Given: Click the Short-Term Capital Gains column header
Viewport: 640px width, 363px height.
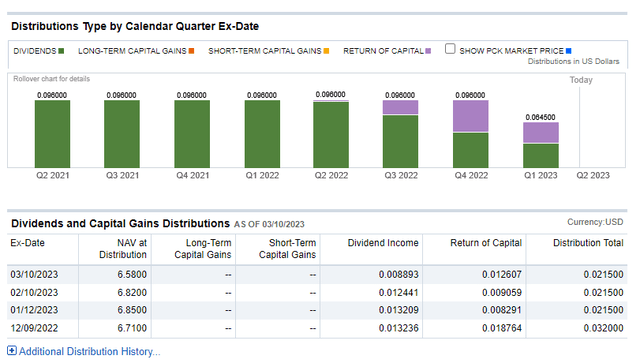Looking at the screenshot, I should (287, 249).
